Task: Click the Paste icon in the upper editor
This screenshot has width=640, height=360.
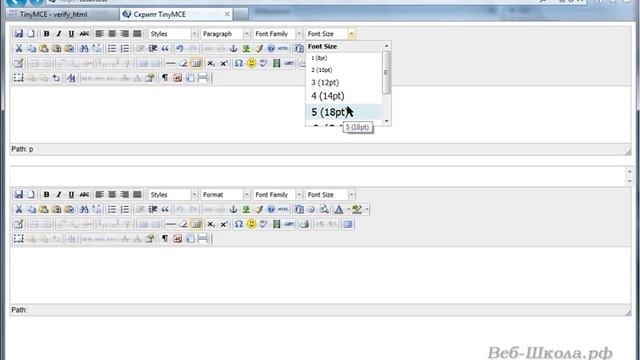Action: [44, 49]
